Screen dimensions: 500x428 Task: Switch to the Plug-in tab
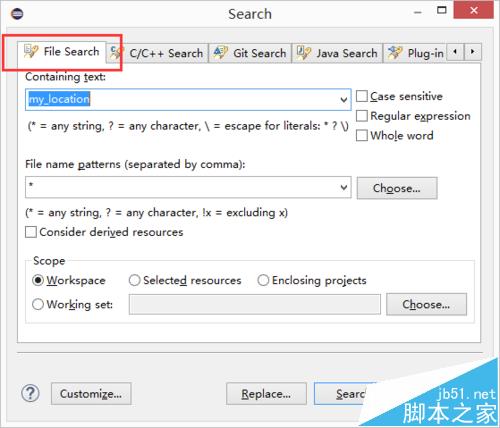pyautogui.click(x=415, y=53)
